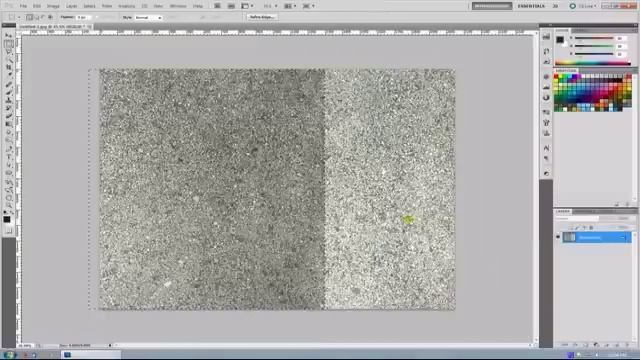The height and width of the screenshot is (360, 640).
Task: Launch Bridge from the application bar
Action: [217, 6]
